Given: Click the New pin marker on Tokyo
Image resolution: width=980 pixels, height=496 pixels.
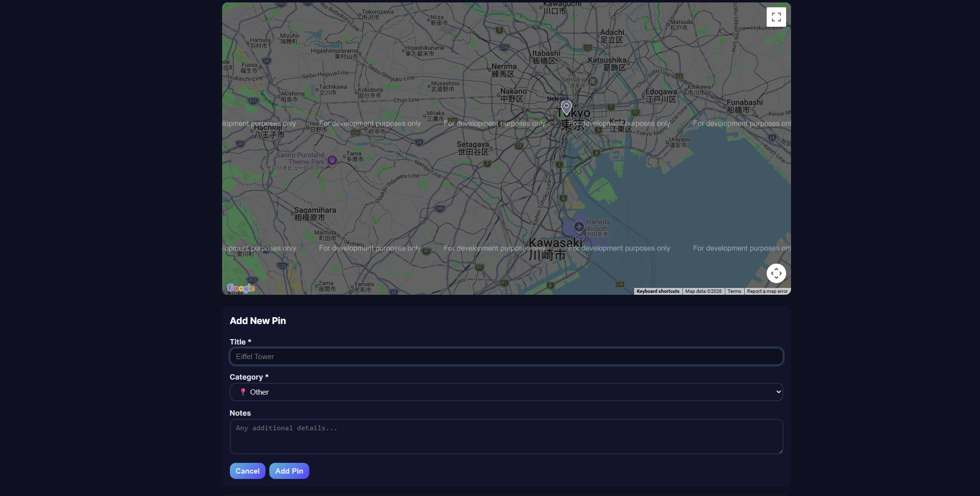Looking at the screenshot, I should click(566, 108).
